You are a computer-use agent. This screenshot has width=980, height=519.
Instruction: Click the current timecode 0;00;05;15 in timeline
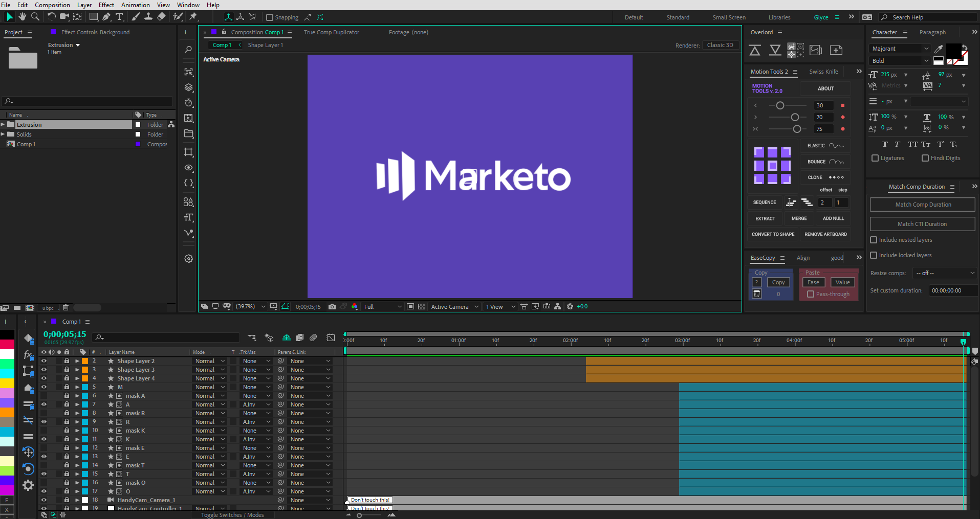[65, 334]
